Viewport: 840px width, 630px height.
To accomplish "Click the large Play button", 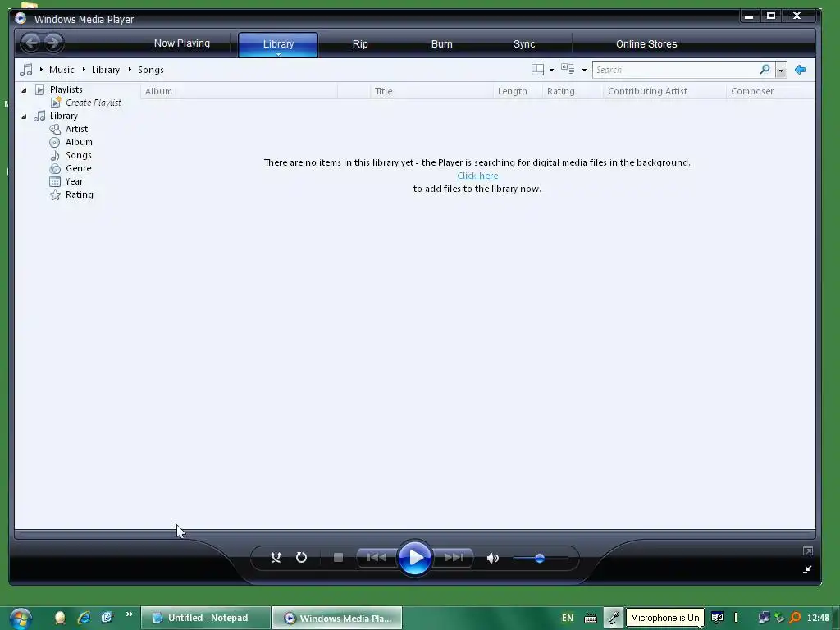I will (x=415, y=558).
